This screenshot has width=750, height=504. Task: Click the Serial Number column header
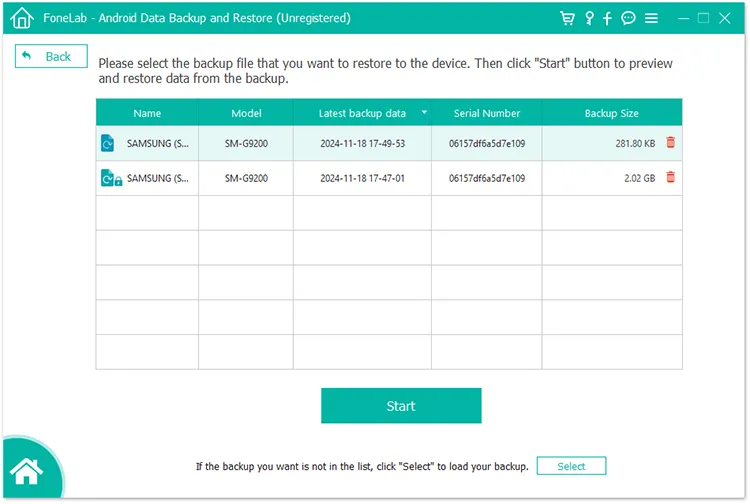click(x=486, y=113)
